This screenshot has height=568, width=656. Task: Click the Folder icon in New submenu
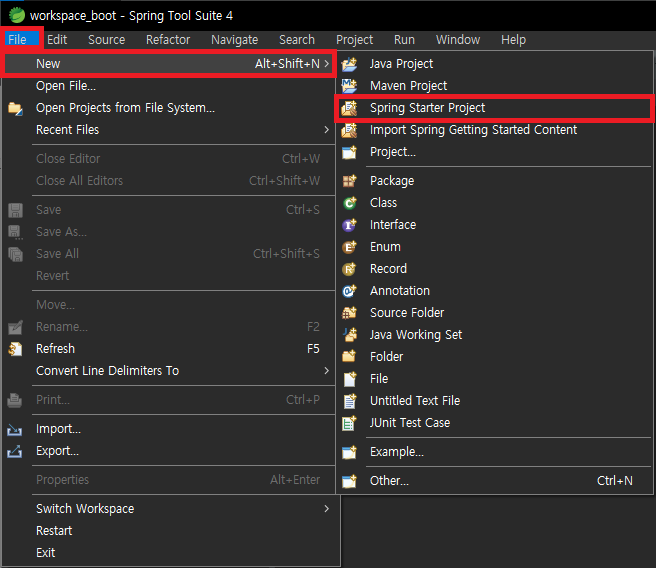pos(349,357)
